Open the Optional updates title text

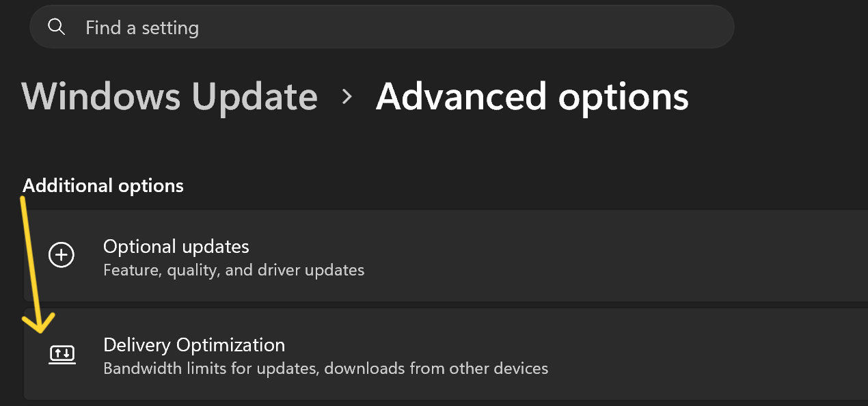pyautogui.click(x=176, y=246)
